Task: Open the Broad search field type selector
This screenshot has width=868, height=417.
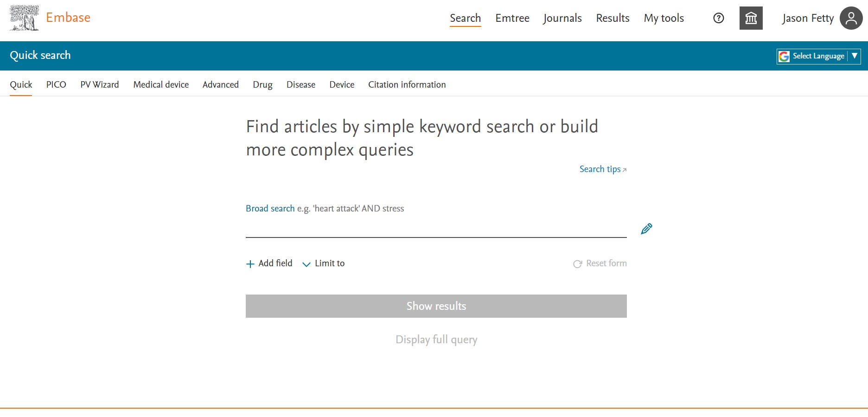Action: point(270,209)
